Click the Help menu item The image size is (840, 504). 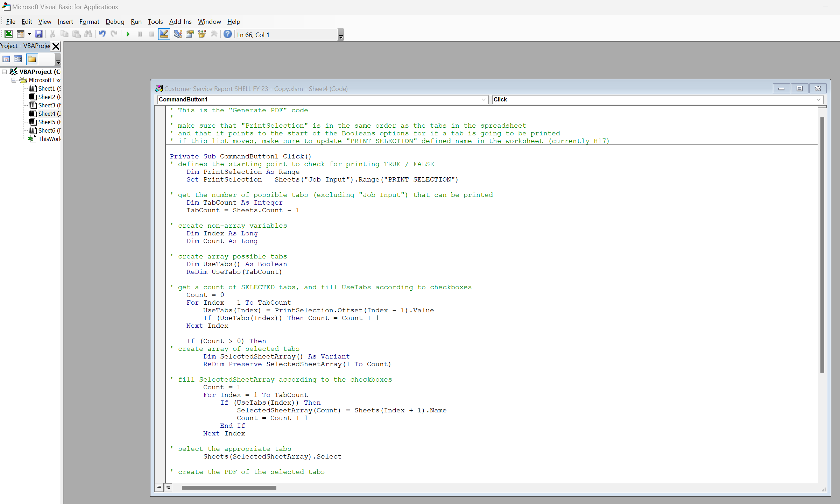pos(234,22)
